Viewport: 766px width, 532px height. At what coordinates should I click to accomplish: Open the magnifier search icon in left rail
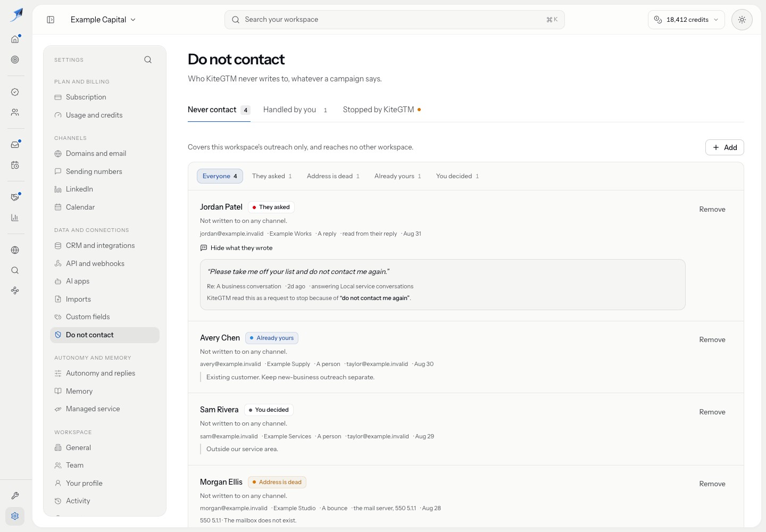[x=15, y=270]
